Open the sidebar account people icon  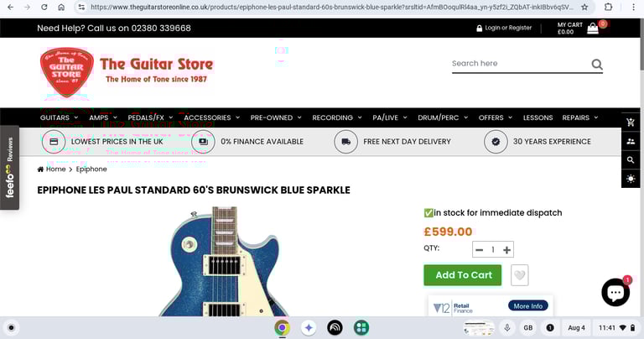631,141
